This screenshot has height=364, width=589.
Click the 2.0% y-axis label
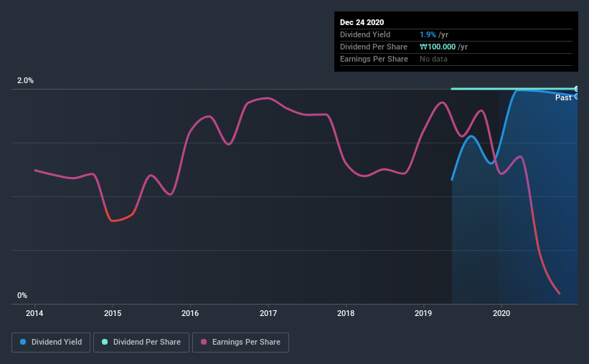[x=25, y=80]
